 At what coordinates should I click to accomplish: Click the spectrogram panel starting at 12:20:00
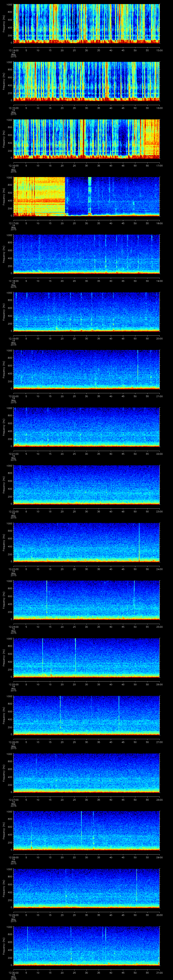87,370
